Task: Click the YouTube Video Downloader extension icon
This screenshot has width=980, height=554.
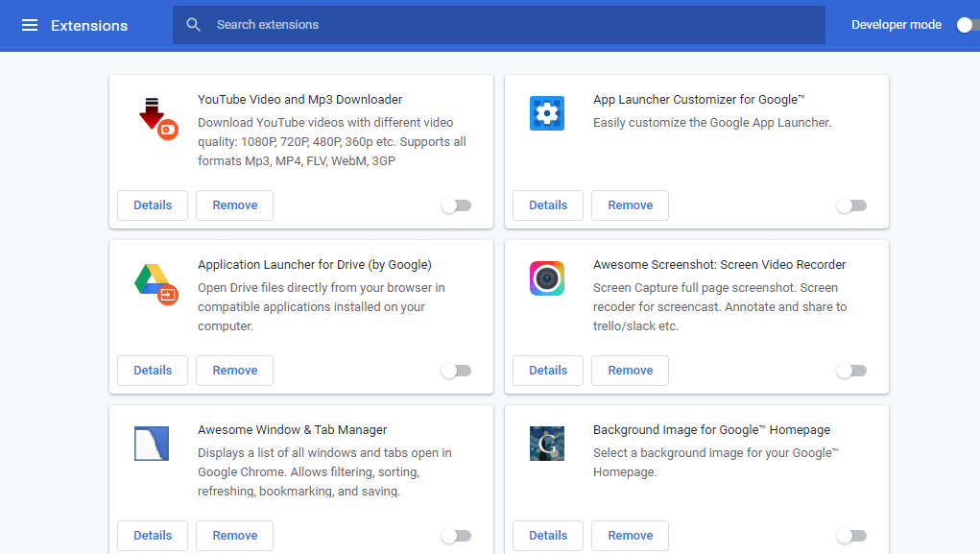Action: (x=156, y=118)
